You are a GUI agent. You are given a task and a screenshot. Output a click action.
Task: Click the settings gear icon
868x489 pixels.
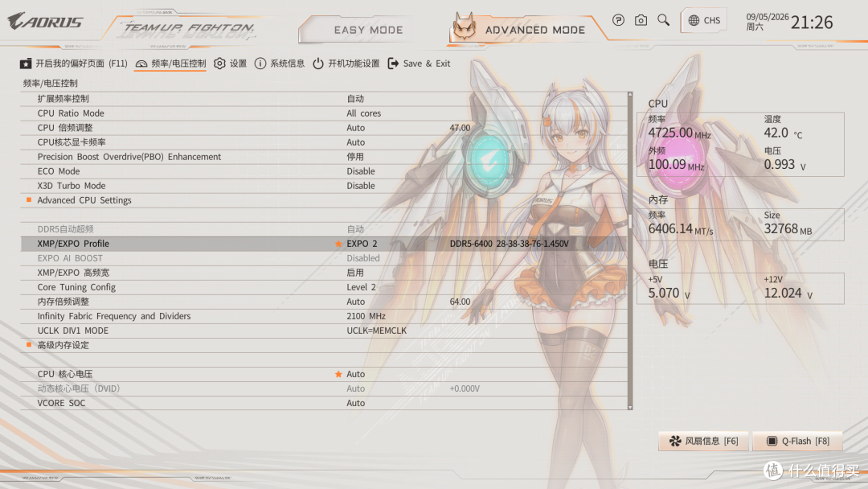coord(219,64)
